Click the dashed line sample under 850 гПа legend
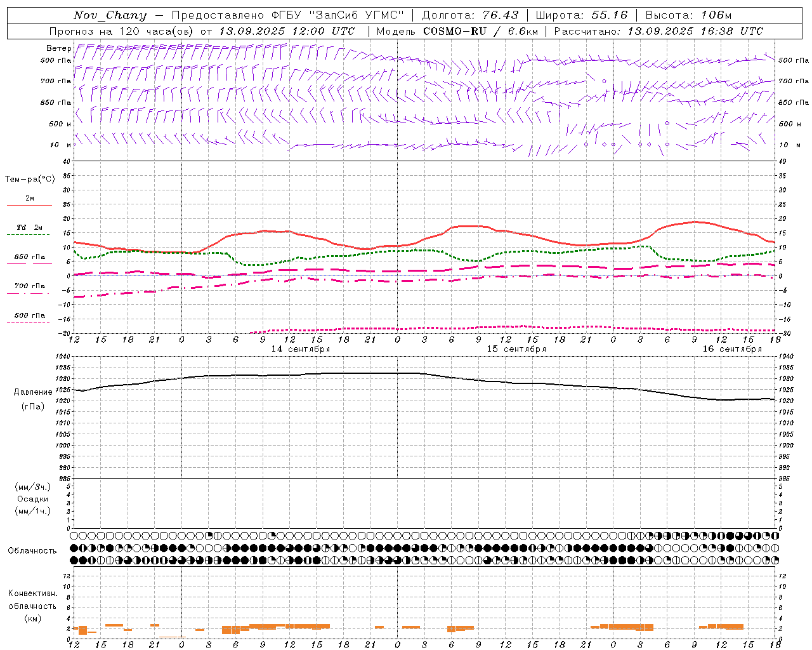This screenshot has width=812, height=650. pyautogui.click(x=29, y=264)
